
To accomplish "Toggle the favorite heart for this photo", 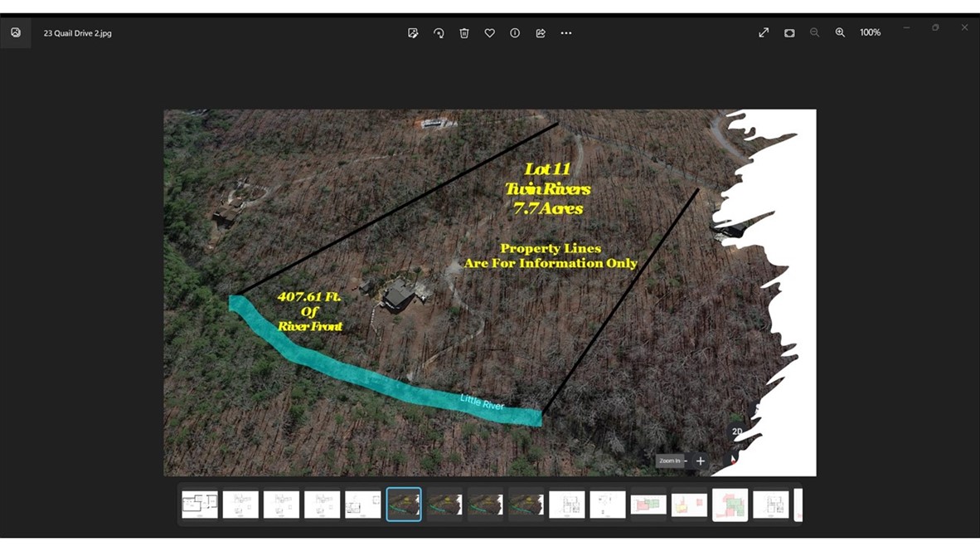I will click(490, 33).
